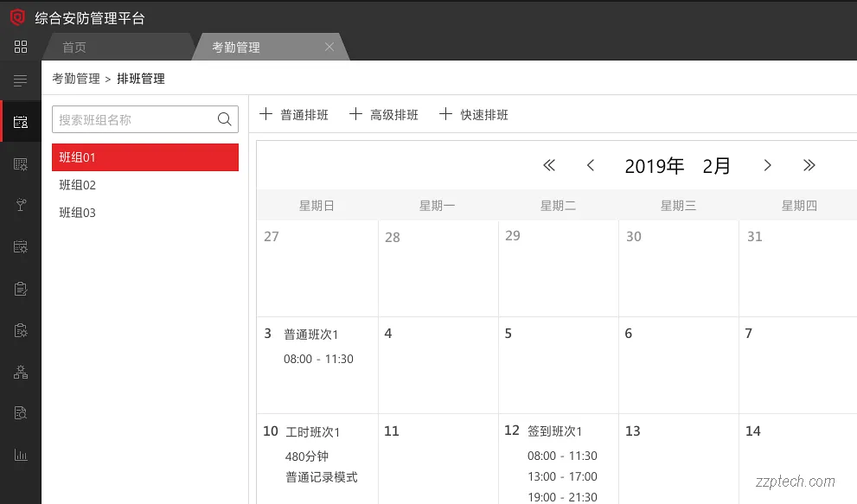Open the apps grid icon in sidebar

[x=20, y=47]
